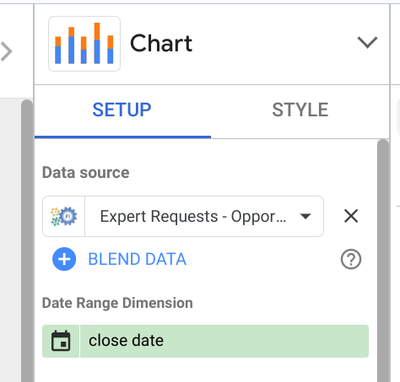Click the Date Range Dimension heading
Image resolution: width=400 pixels, height=382 pixels.
tap(117, 303)
